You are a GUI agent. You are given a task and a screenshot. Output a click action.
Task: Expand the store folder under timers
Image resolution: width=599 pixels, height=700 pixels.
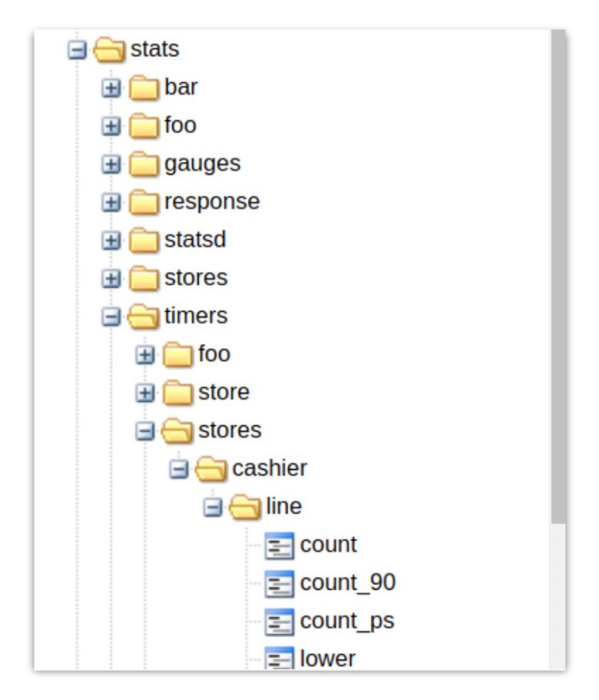point(145,393)
